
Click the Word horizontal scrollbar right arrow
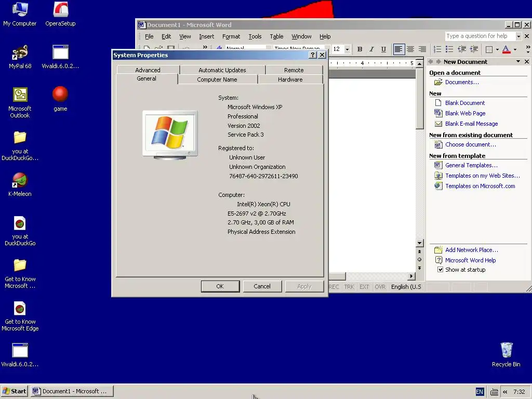(411, 276)
